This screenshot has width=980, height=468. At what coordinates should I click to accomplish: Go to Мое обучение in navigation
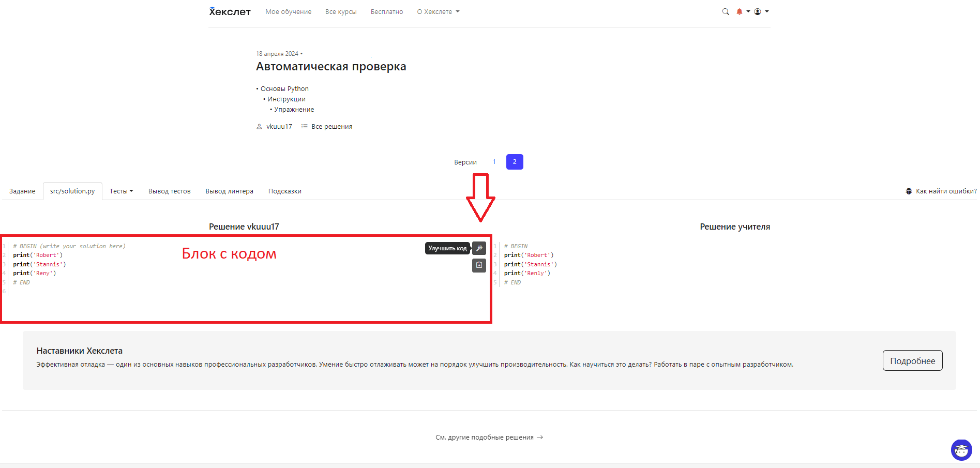tap(288, 12)
